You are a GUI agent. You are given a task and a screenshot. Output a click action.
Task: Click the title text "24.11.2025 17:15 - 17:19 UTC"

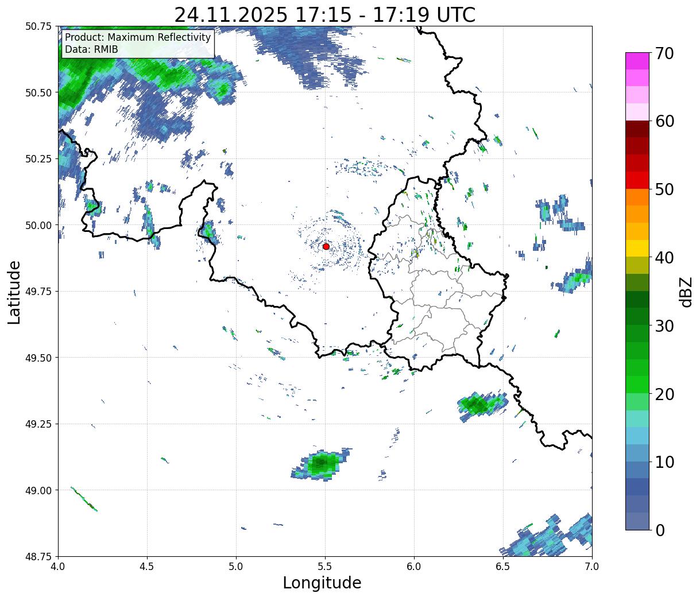[x=325, y=15]
